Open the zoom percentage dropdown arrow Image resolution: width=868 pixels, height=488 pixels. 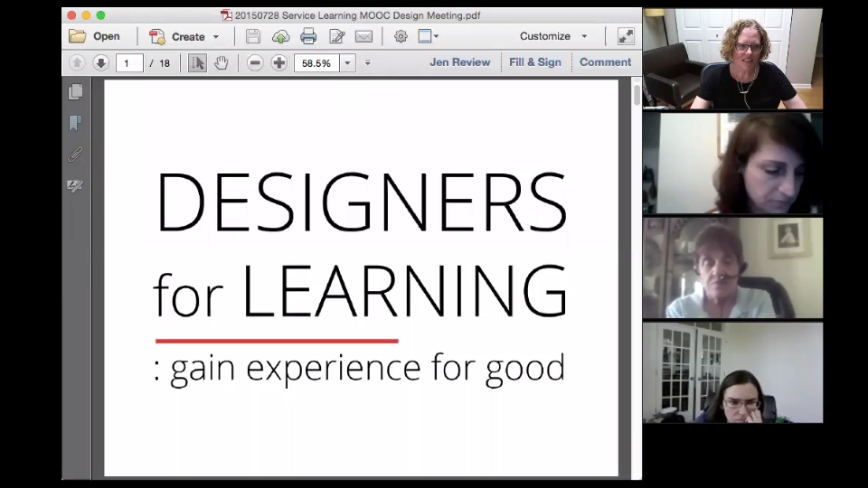coord(347,63)
